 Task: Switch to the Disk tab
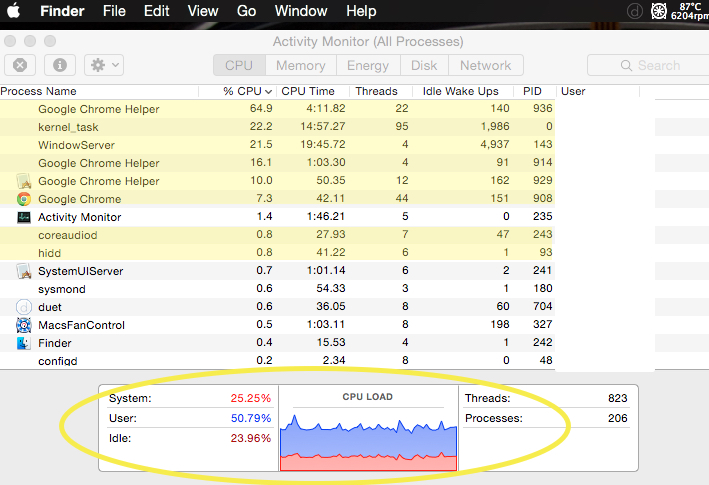tap(424, 66)
